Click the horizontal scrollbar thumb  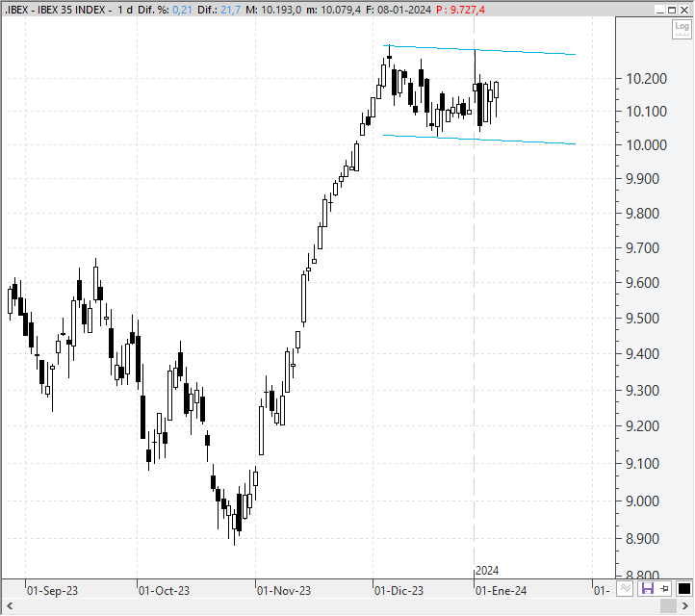pyautogui.click(x=668, y=605)
